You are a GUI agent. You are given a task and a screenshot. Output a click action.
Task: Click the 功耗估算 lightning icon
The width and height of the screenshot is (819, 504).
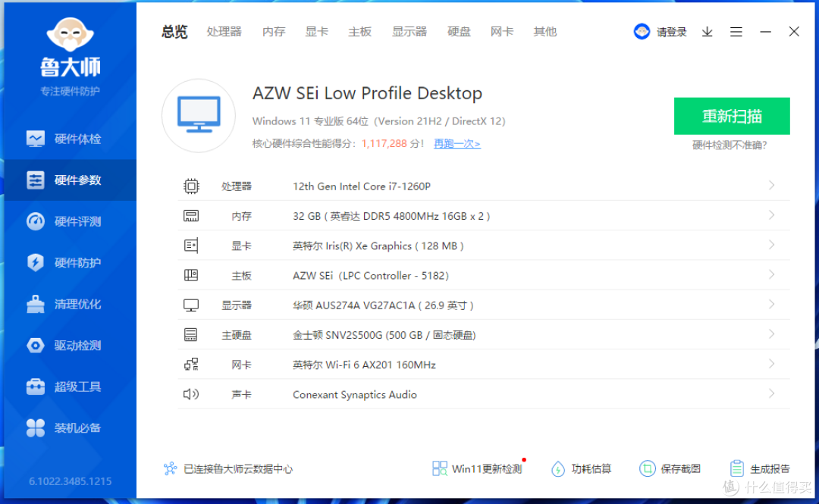pos(558,469)
